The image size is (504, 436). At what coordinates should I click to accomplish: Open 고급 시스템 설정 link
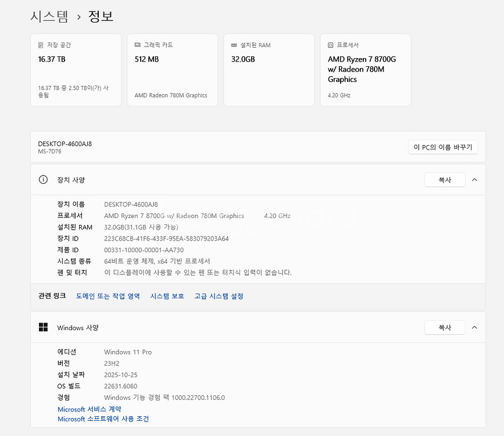click(219, 296)
